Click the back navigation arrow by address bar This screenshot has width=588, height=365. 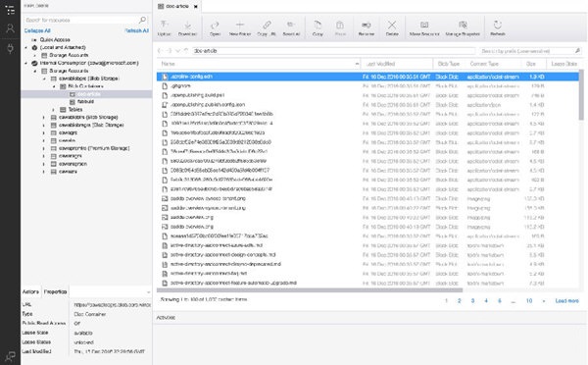coord(160,51)
